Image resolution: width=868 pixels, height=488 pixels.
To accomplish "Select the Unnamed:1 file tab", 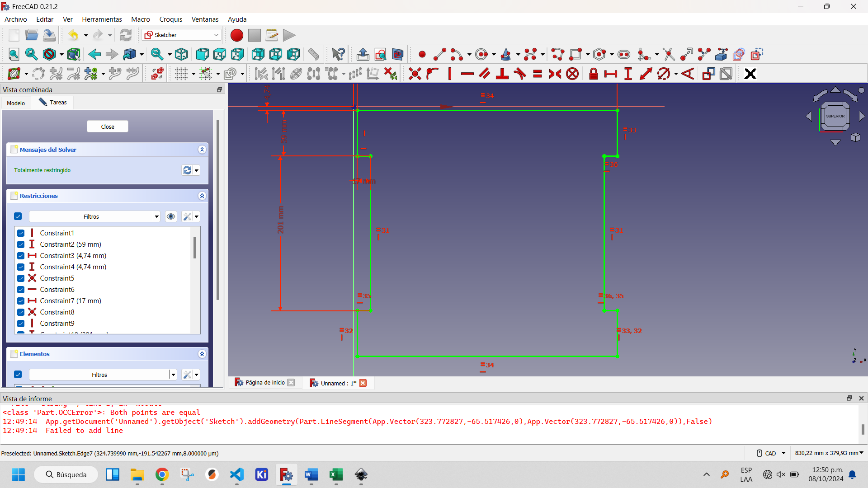I will [336, 383].
